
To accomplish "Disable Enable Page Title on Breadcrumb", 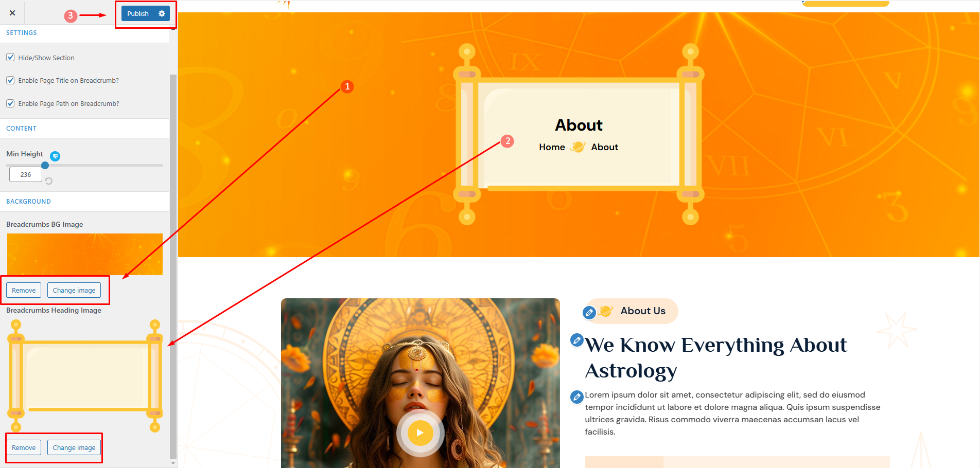I will pos(10,80).
